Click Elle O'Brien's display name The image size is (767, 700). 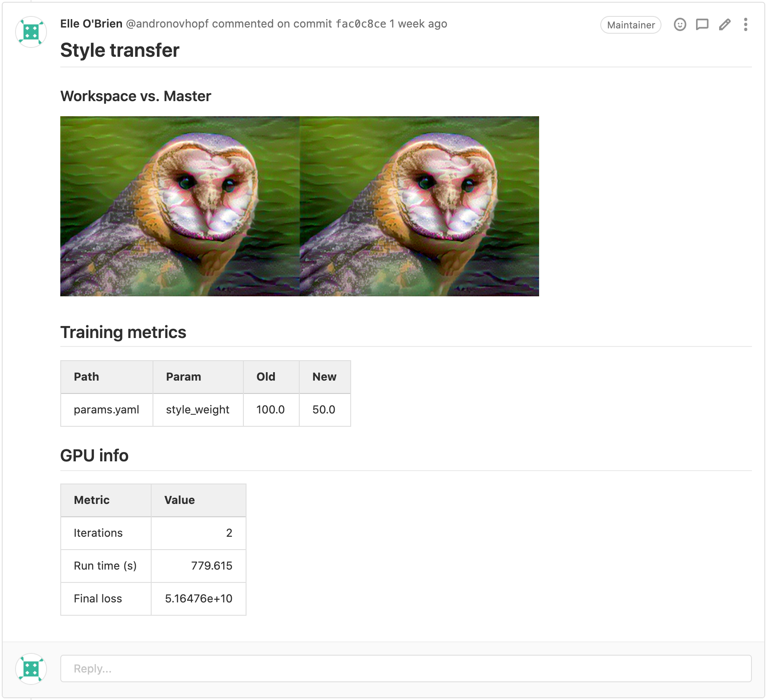(x=90, y=24)
